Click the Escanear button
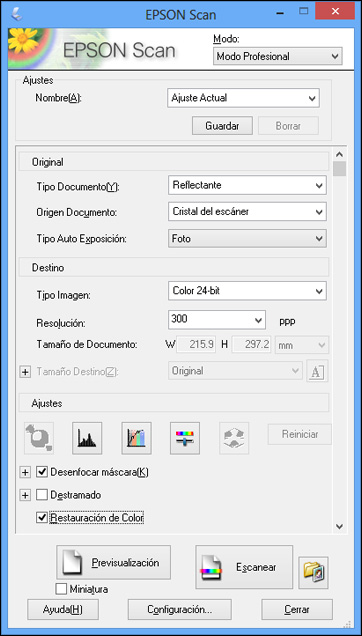The image size is (362, 636). (244, 567)
